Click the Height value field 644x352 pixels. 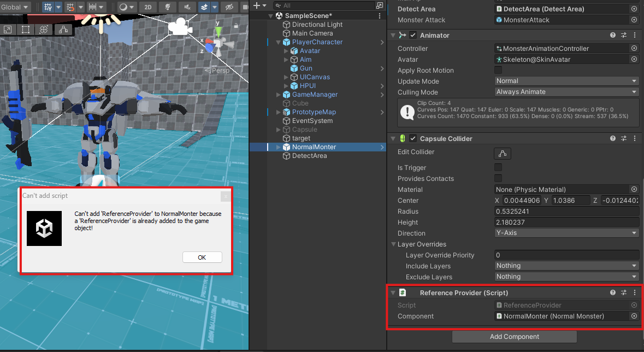tap(567, 222)
